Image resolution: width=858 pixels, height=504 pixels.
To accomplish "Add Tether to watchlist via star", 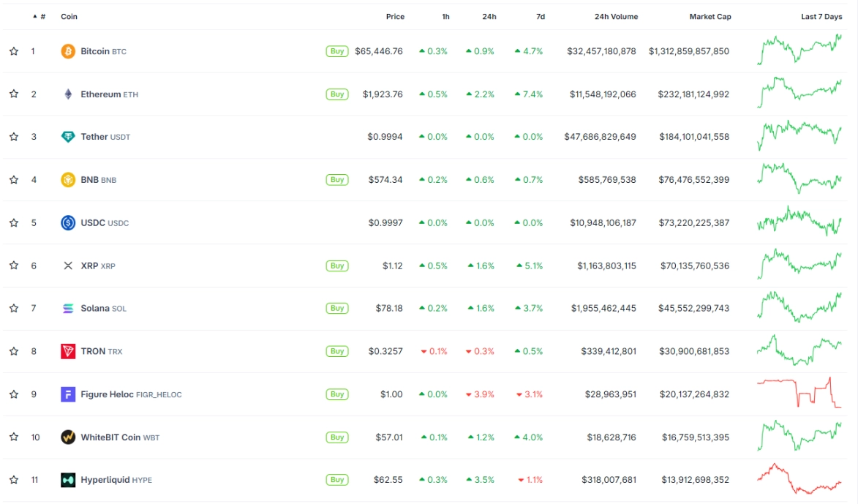I will 14,137.
